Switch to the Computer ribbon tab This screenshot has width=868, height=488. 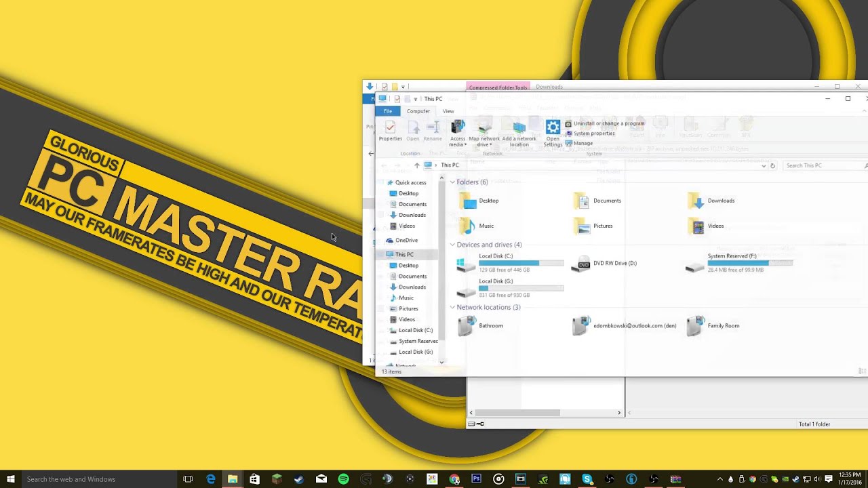pos(418,111)
